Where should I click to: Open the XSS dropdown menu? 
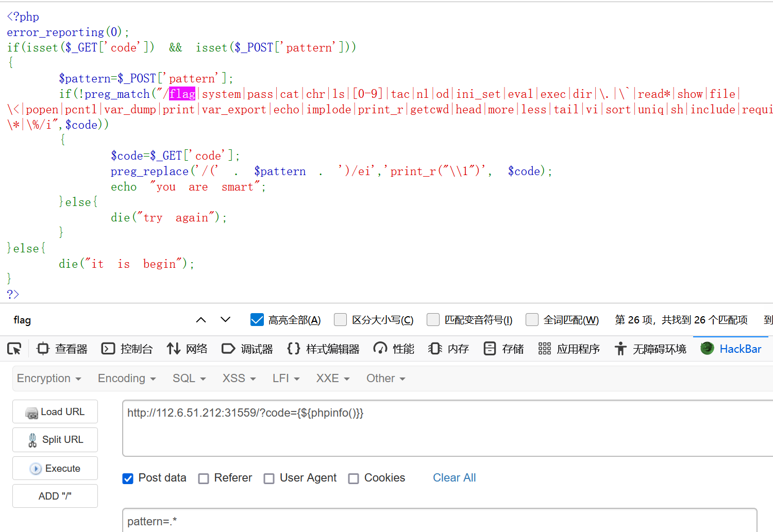pos(239,379)
